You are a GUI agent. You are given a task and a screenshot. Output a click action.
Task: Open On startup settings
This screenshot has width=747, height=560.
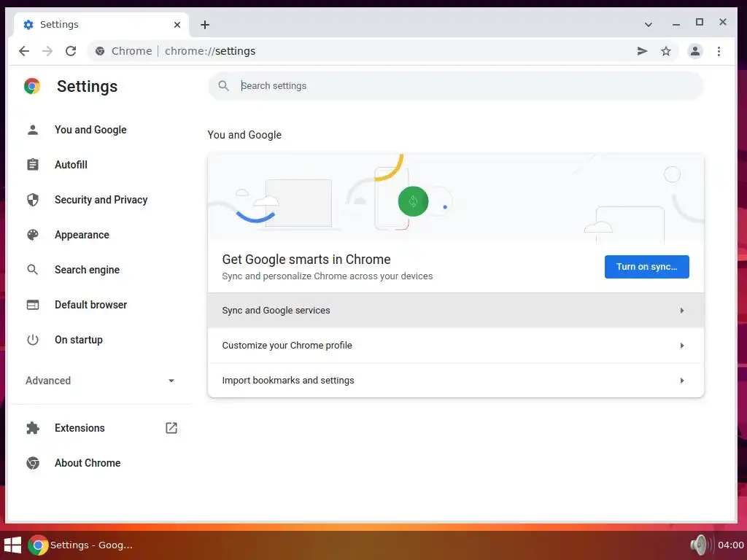[x=79, y=340]
